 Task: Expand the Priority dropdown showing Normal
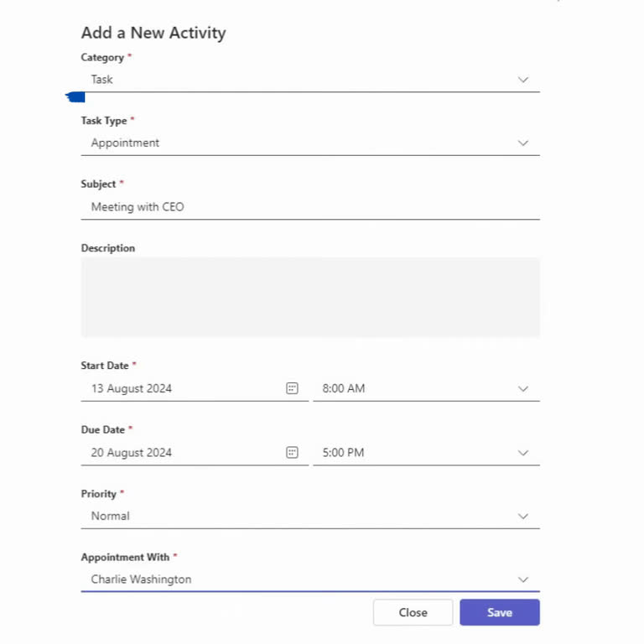(310, 517)
